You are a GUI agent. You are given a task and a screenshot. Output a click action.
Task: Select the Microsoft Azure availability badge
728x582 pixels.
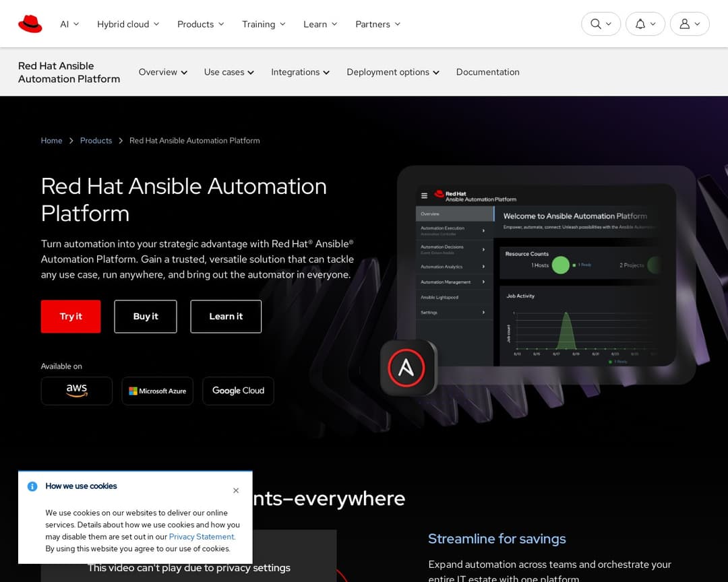click(x=157, y=391)
